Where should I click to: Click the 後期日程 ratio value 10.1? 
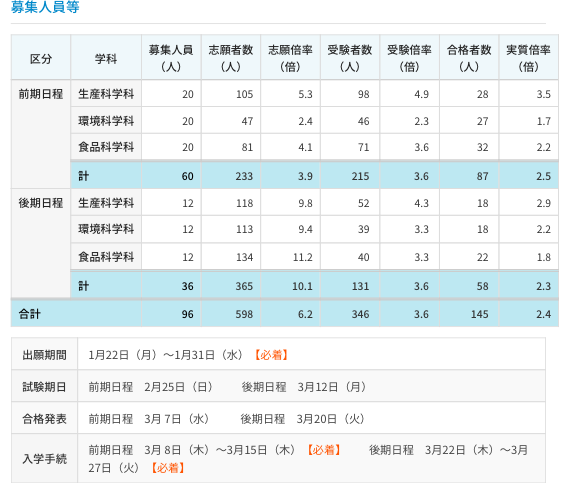click(x=302, y=286)
